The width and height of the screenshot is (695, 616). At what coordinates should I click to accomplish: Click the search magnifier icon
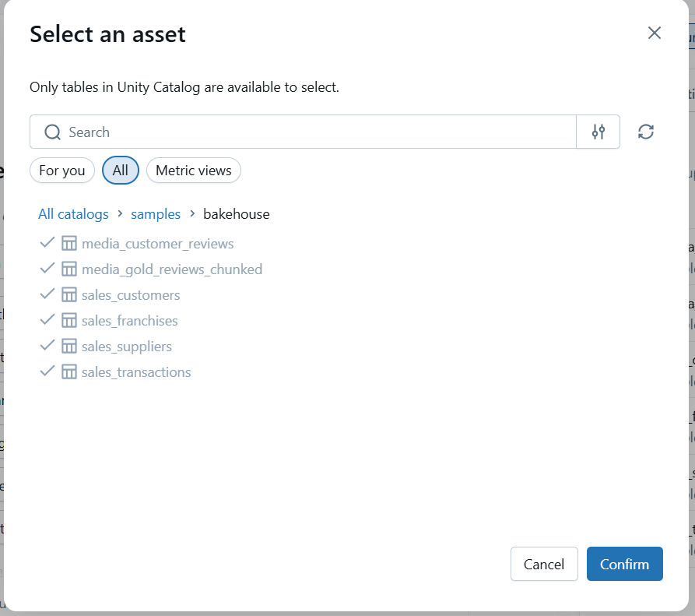tap(51, 132)
